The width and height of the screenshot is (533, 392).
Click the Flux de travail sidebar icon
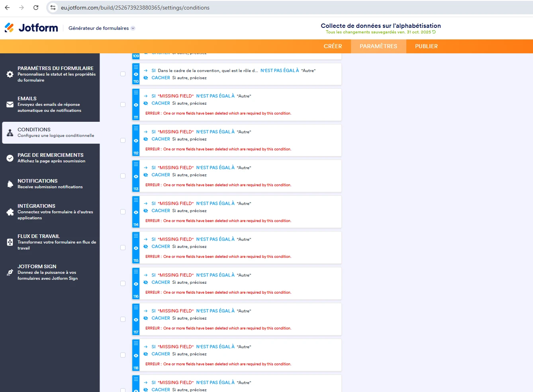tap(10, 242)
